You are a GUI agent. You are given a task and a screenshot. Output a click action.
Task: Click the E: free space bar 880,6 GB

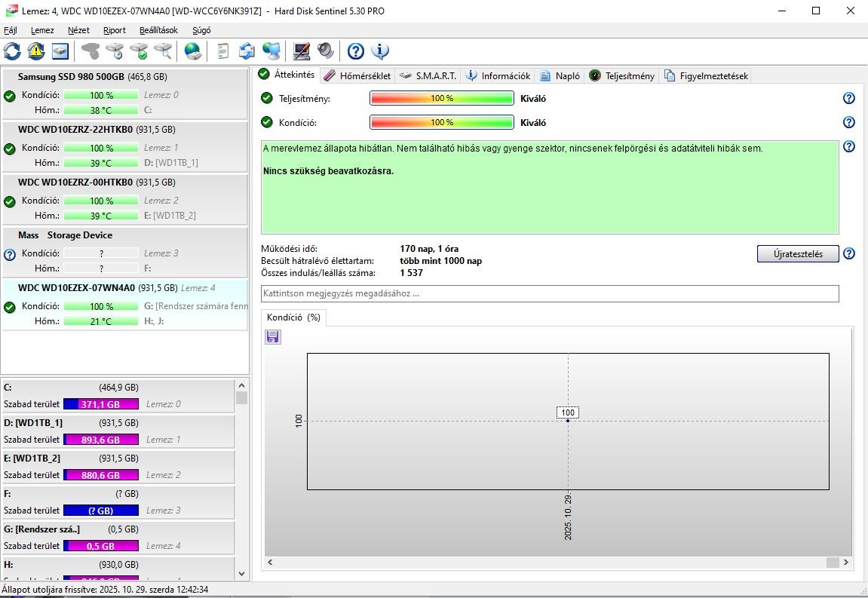(101, 475)
